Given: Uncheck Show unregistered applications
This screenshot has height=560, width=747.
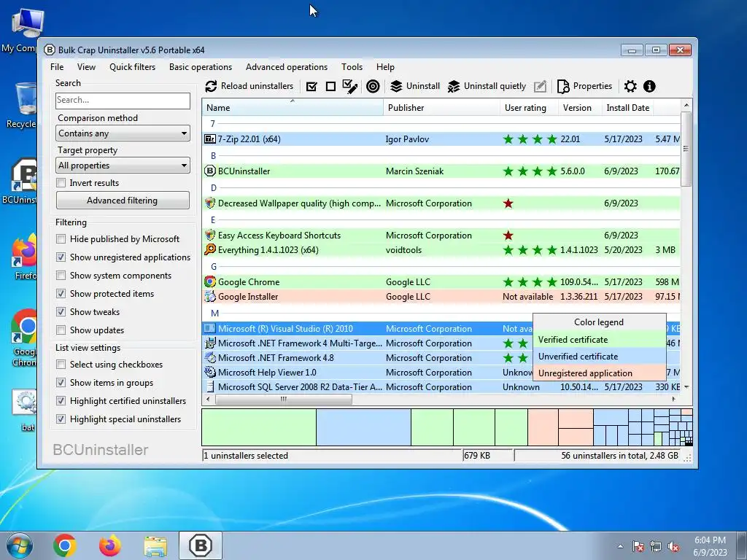Looking at the screenshot, I should (61, 257).
